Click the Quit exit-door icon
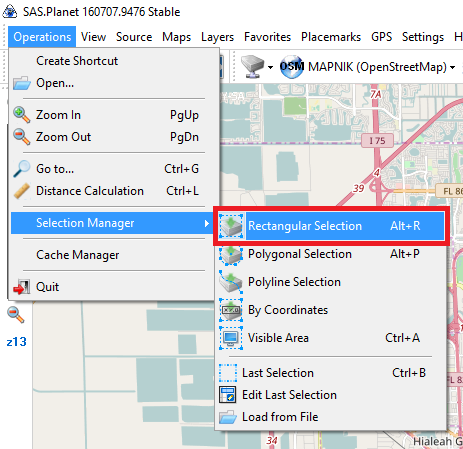Screen dimensions: 463x449 (x=22, y=287)
